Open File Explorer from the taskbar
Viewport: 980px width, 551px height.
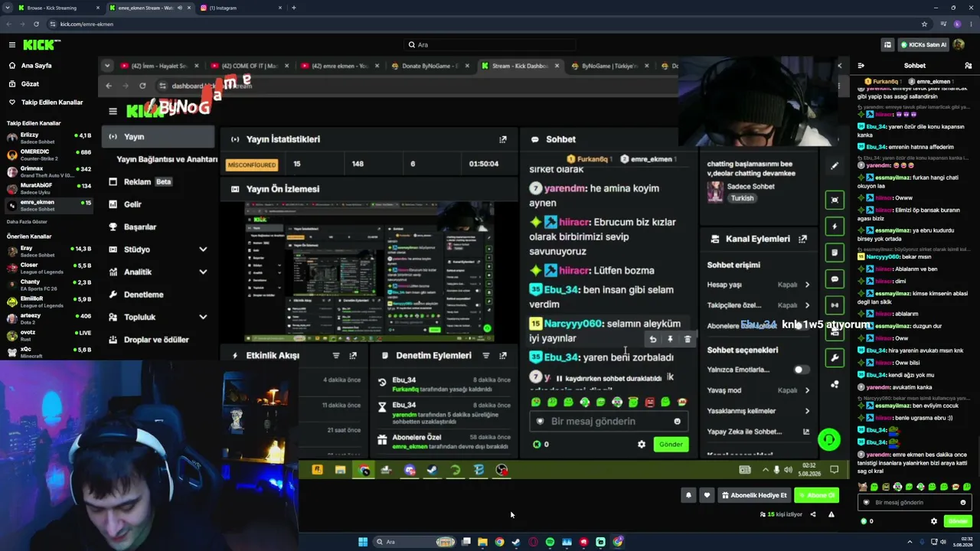point(482,542)
